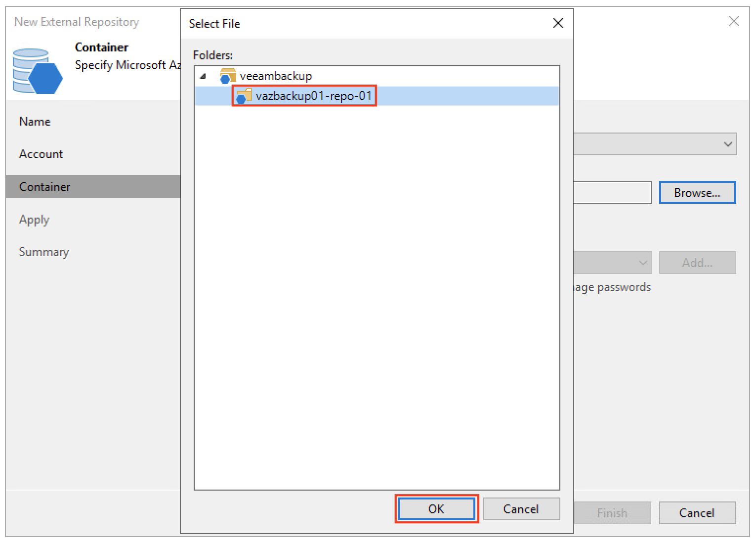This screenshot has height=543, width=756.
Task: Confirm selection with OK button
Action: [436, 509]
